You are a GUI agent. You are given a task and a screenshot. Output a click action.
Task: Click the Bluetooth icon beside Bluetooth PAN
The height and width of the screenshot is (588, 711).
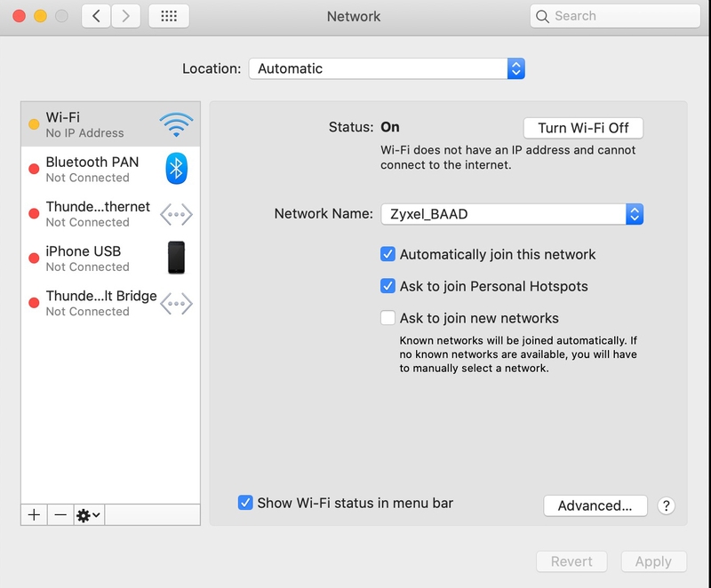tap(176, 169)
